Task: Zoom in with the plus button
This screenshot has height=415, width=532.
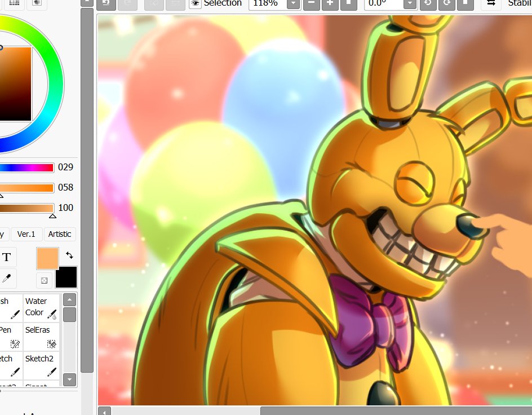Action: [330, 3]
